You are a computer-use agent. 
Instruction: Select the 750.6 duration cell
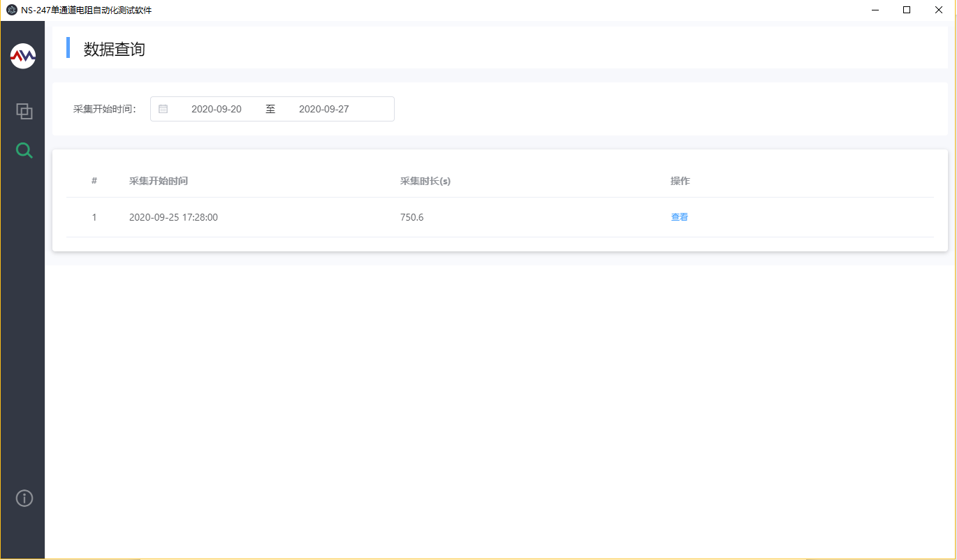[412, 217]
